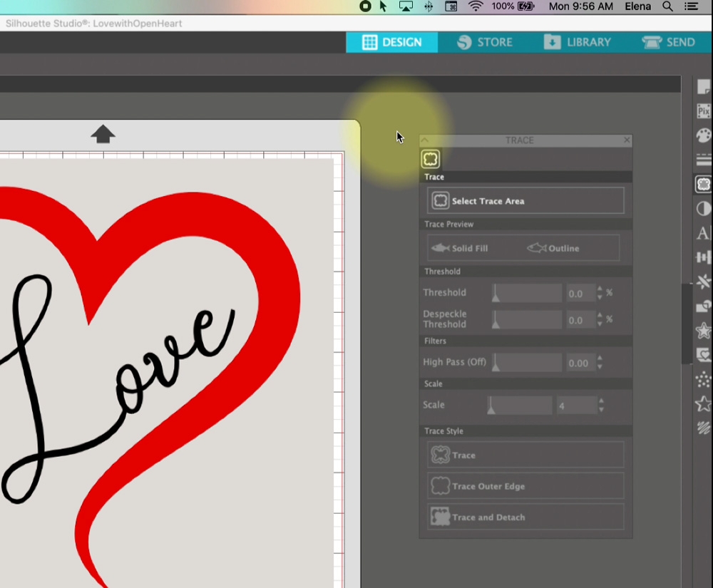Collapse the Trace panel with chevron
The width and height of the screenshot is (713, 588).
click(425, 140)
